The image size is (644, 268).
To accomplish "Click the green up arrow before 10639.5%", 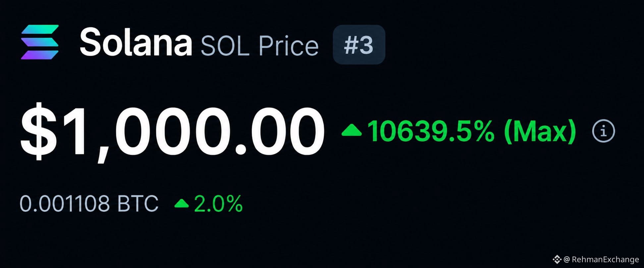I will 351,130.
